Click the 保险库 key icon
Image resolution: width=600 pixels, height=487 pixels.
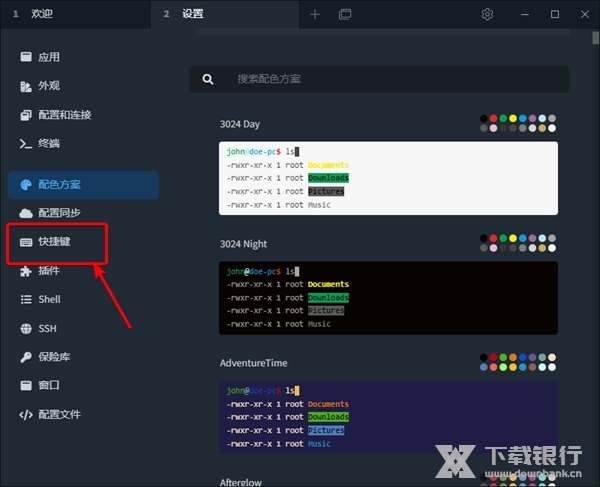(x=26, y=357)
